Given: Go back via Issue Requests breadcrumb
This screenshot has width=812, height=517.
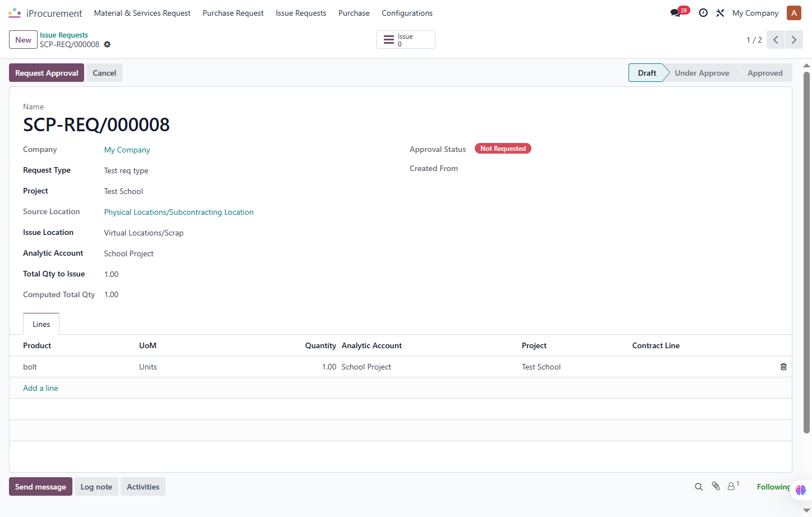Looking at the screenshot, I should coord(64,35).
